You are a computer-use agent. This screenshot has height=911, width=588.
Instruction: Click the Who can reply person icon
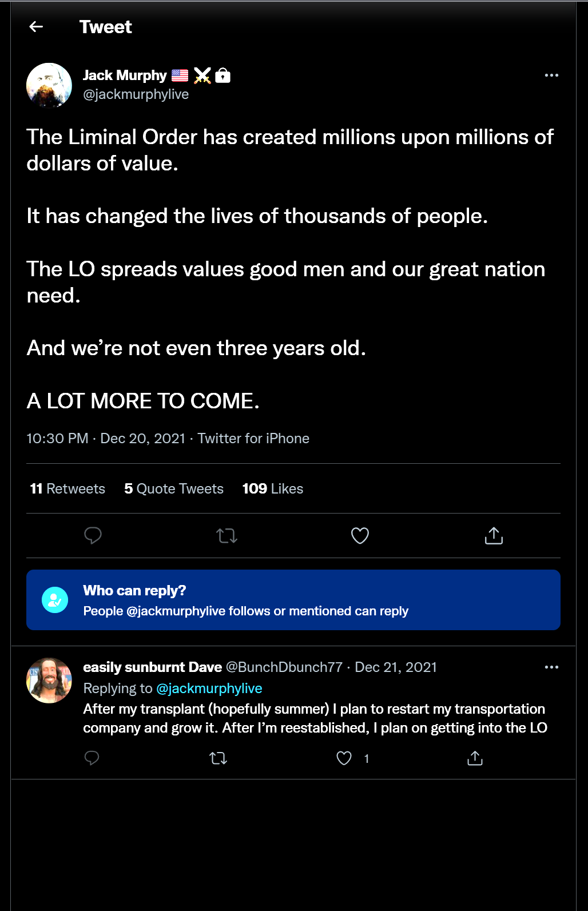(55, 600)
